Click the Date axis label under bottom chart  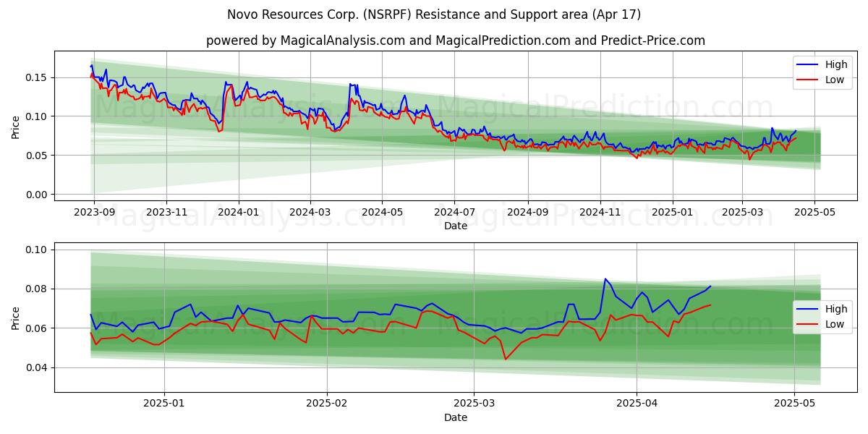(456, 417)
